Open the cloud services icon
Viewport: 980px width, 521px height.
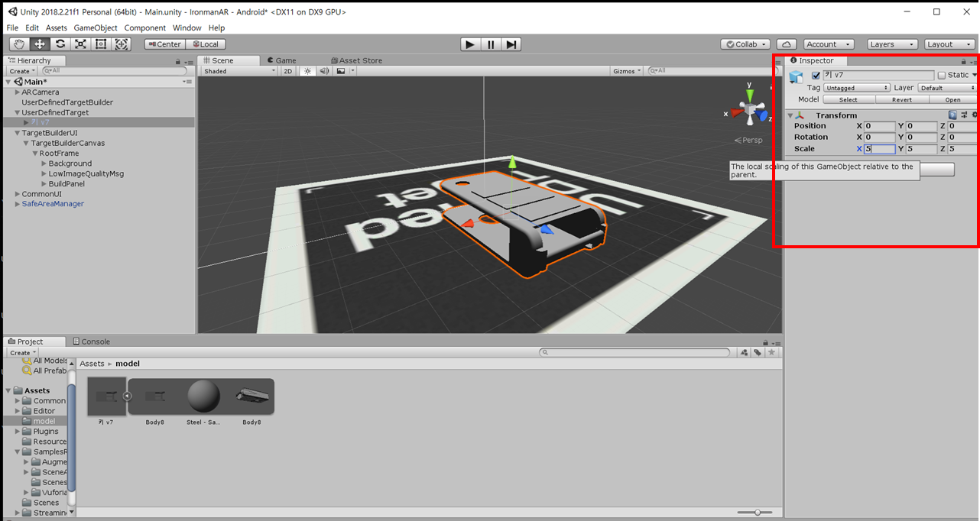click(x=787, y=44)
